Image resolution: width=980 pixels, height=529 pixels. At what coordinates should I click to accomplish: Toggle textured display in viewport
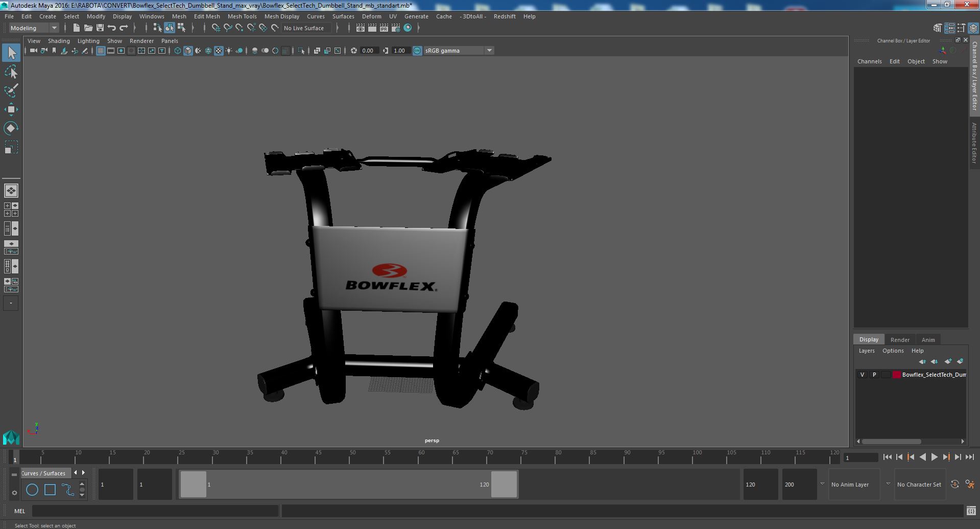coord(219,51)
